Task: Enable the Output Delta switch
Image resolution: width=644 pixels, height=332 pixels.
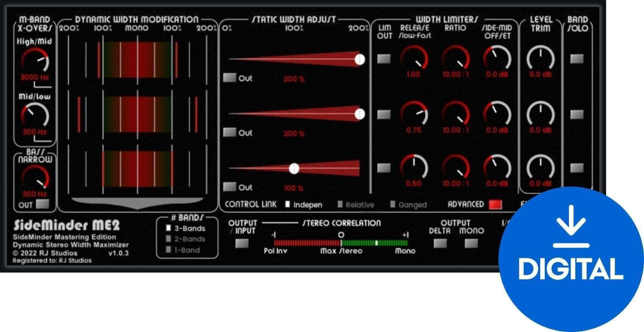Action: (x=440, y=243)
